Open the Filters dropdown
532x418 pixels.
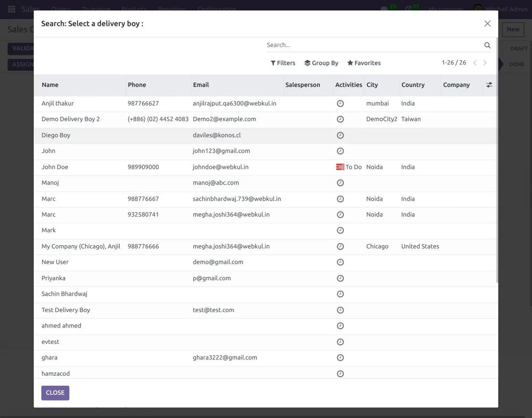(283, 63)
